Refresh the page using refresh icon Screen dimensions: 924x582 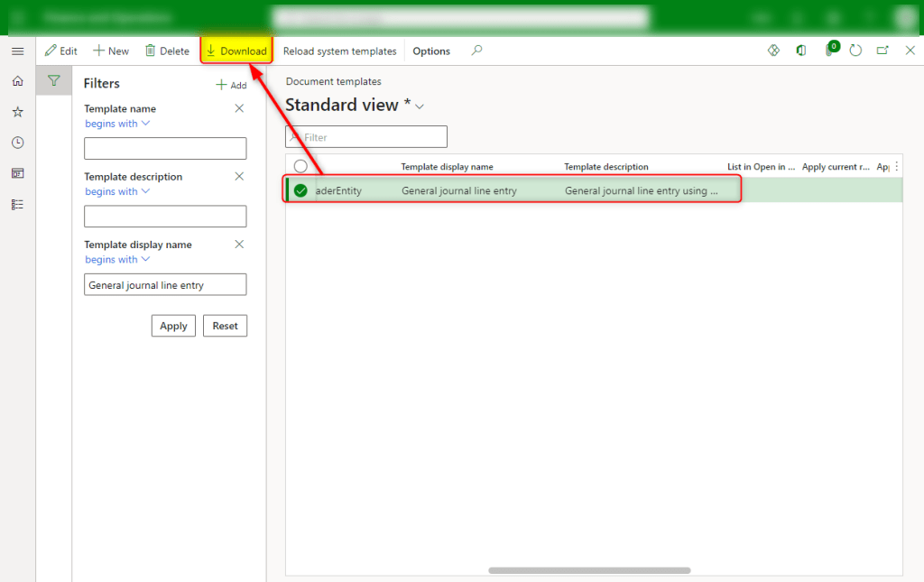click(x=855, y=51)
